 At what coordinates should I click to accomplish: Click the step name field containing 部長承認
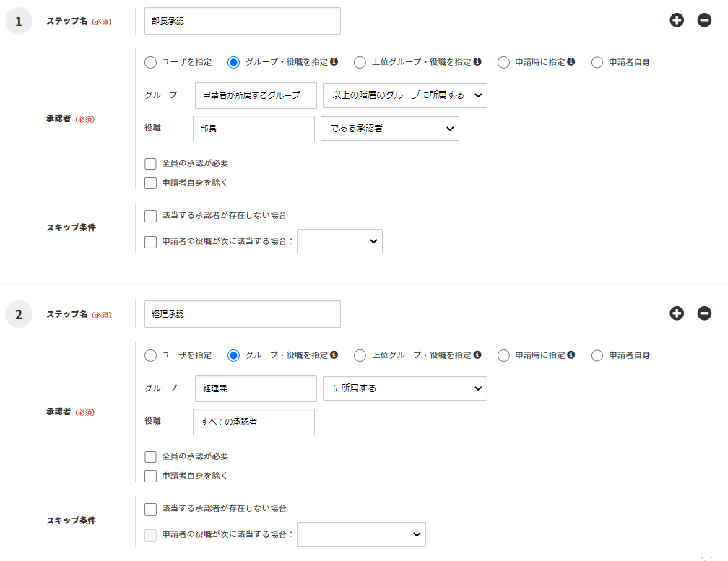[x=242, y=21]
